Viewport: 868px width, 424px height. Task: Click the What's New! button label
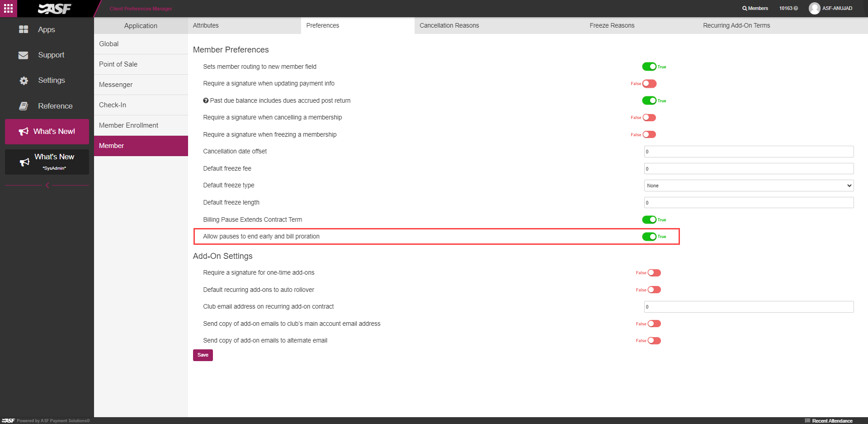click(54, 132)
